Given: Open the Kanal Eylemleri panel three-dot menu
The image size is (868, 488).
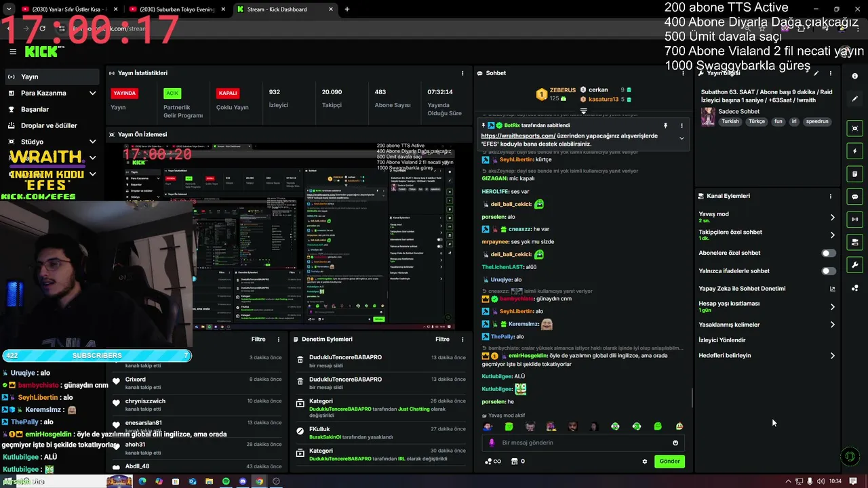Looking at the screenshot, I should point(831,196).
